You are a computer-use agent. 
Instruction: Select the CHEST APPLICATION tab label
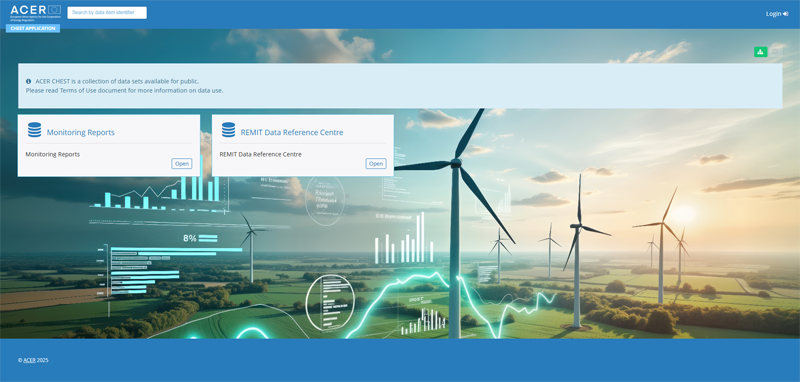click(x=33, y=29)
